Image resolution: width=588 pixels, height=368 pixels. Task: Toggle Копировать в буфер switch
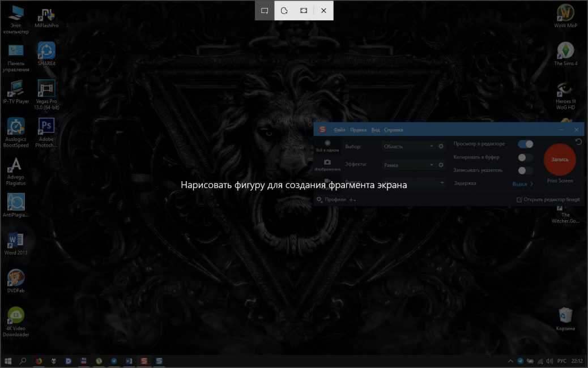pyautogui.click(x=525, y=157)
